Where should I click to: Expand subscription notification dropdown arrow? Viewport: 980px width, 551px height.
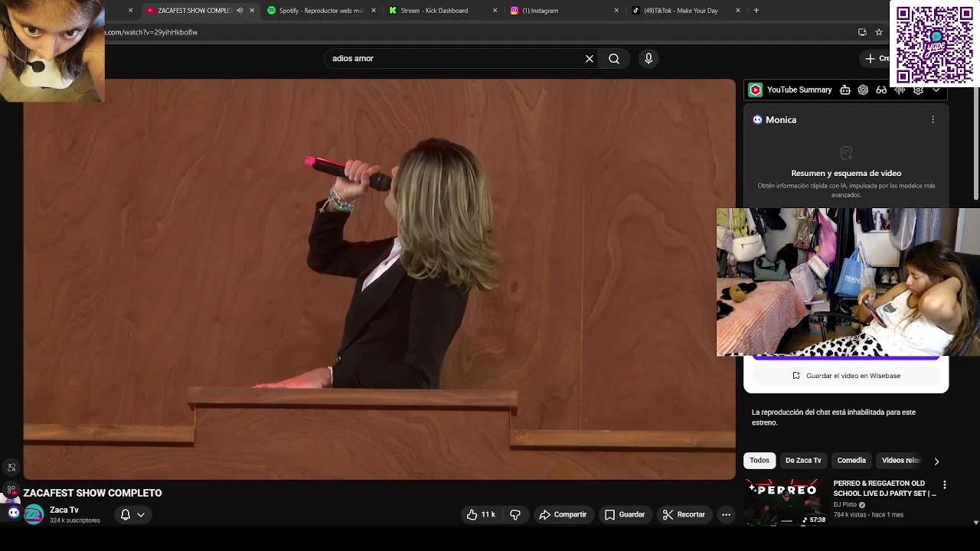[x=141, y=515]
